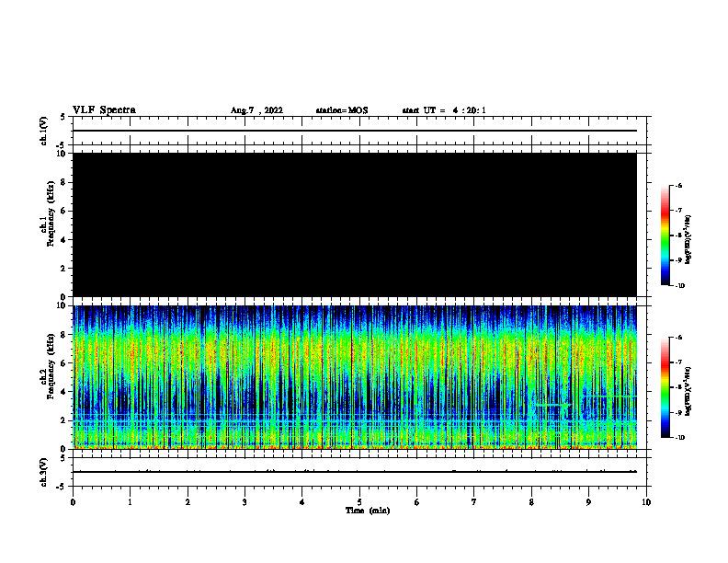
Task: Click the black ch.1 spectrogram panel
Action: pyautogui.click(x=355, y=224)
